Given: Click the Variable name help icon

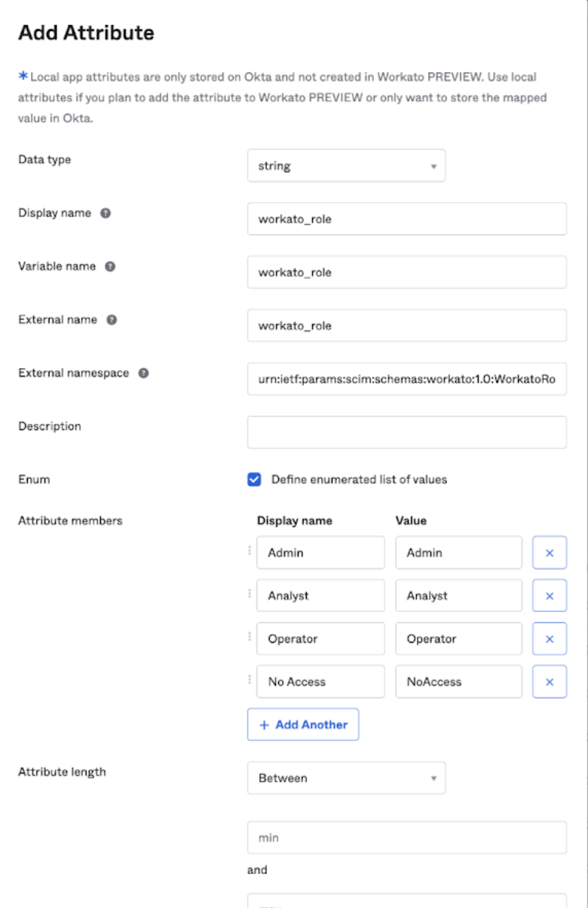Looking at the screenshot, I should (x=110, y=267).
